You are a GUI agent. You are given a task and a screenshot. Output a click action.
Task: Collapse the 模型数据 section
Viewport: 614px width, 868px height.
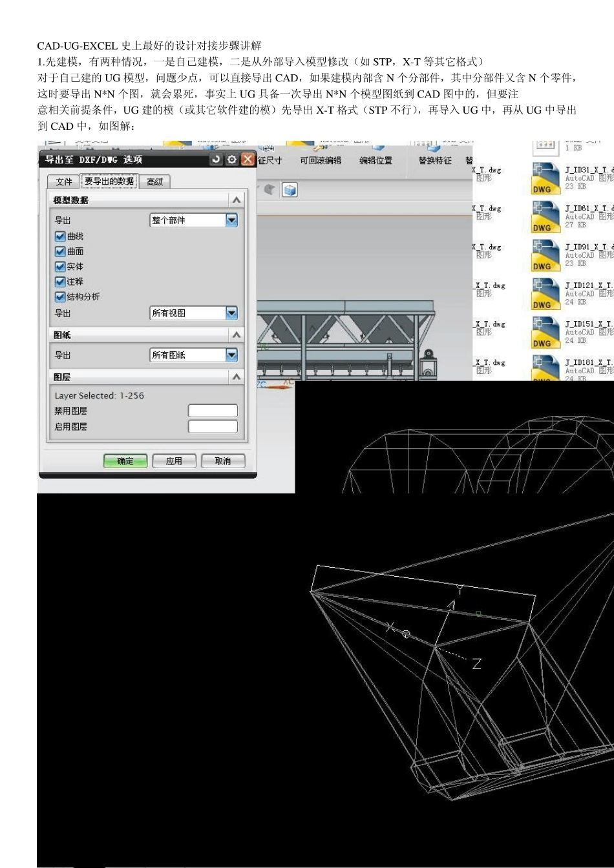coord(237,200)
